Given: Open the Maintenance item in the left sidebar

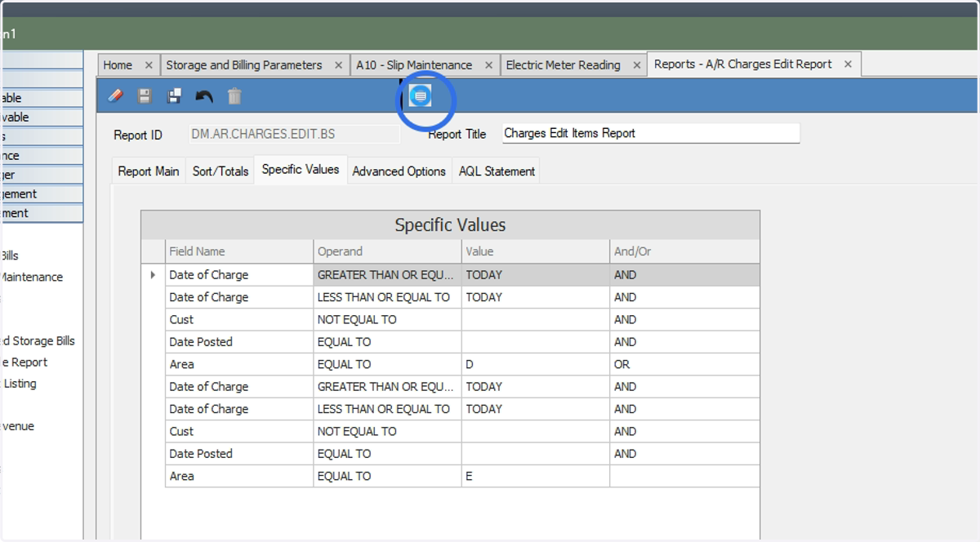Looking at the screenshot, I should 32,277.
